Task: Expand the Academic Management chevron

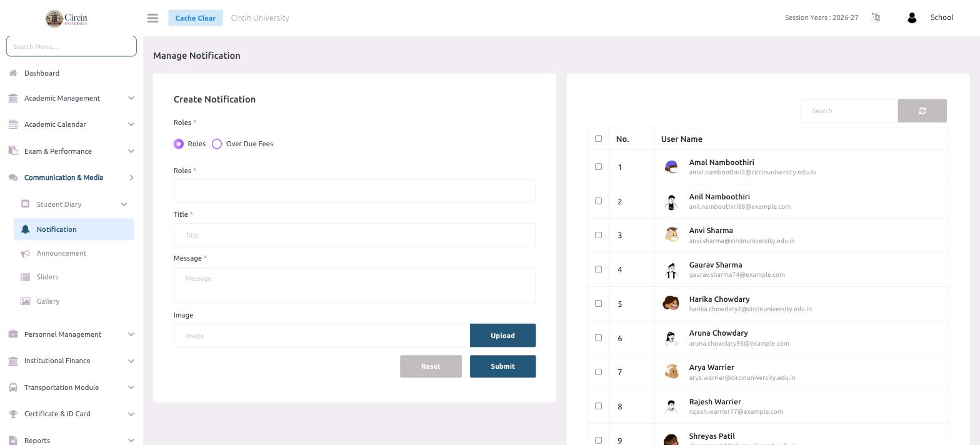Action: coord(131,98)
